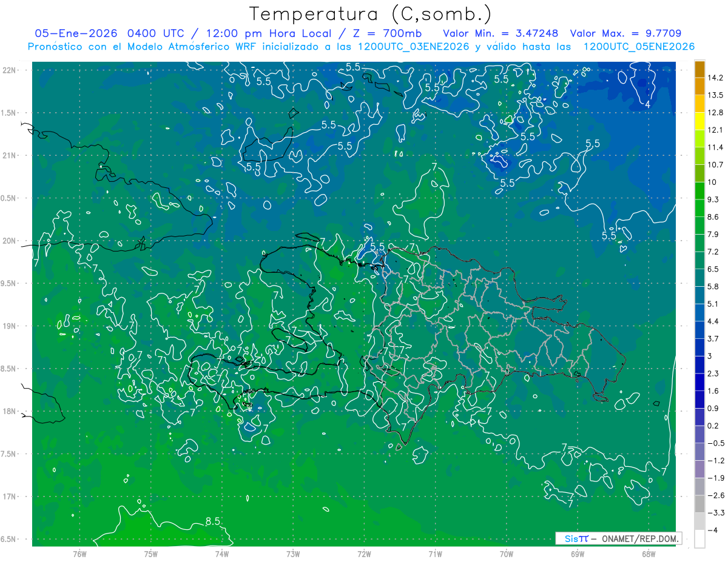Click the "-0.5" colorbar value
728x562 pixels.
[x=715, y=443]
